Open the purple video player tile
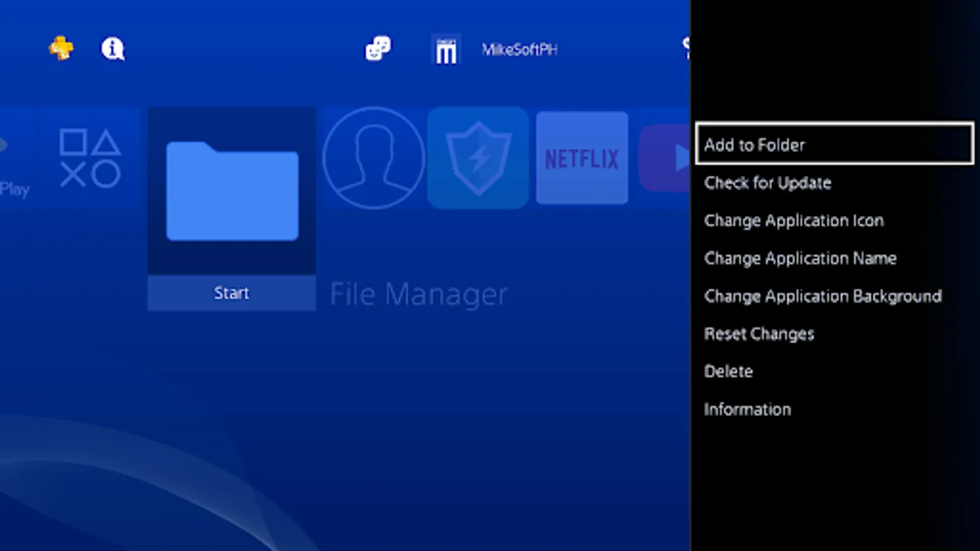The image size is (980, 551). point(665,158)
